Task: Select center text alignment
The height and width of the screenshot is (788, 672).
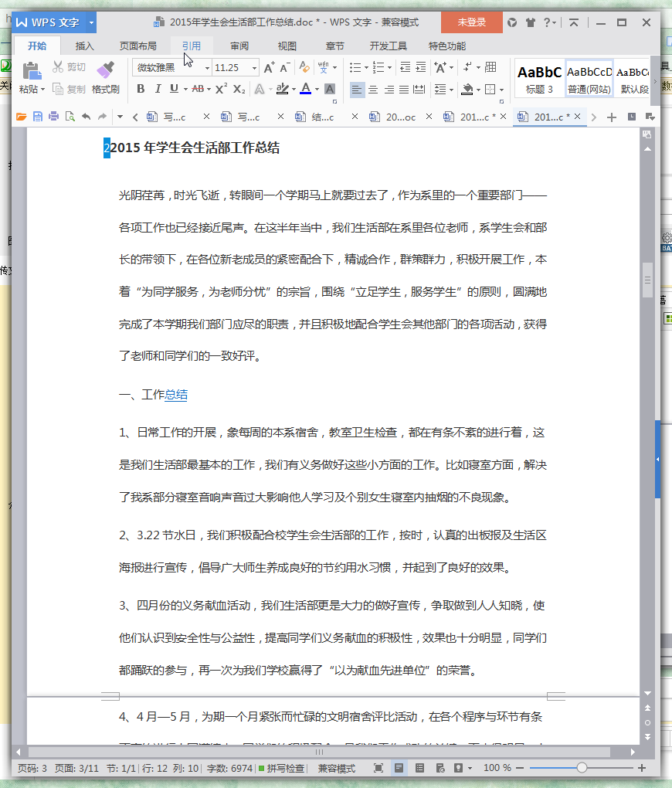Action: (373, 90)
